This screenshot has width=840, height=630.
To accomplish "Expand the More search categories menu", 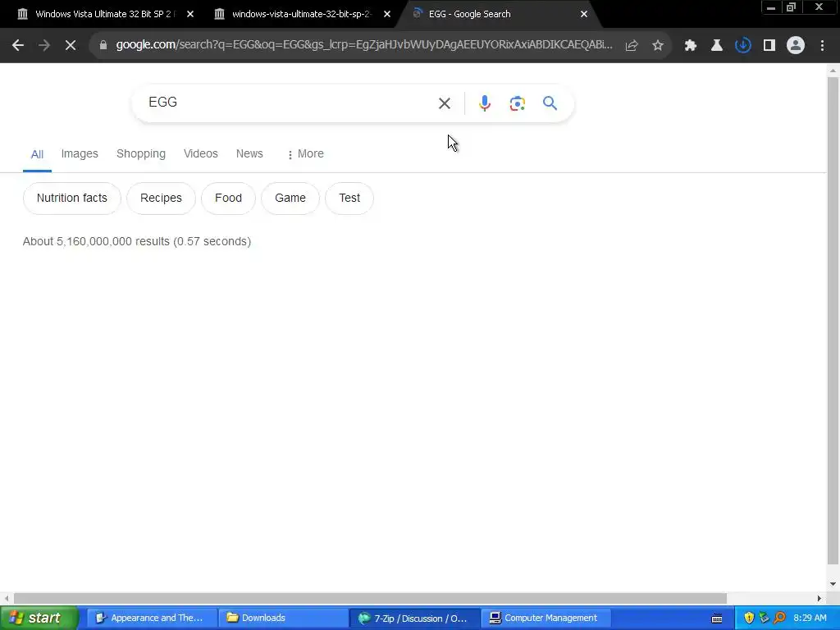I will point(305,153).
